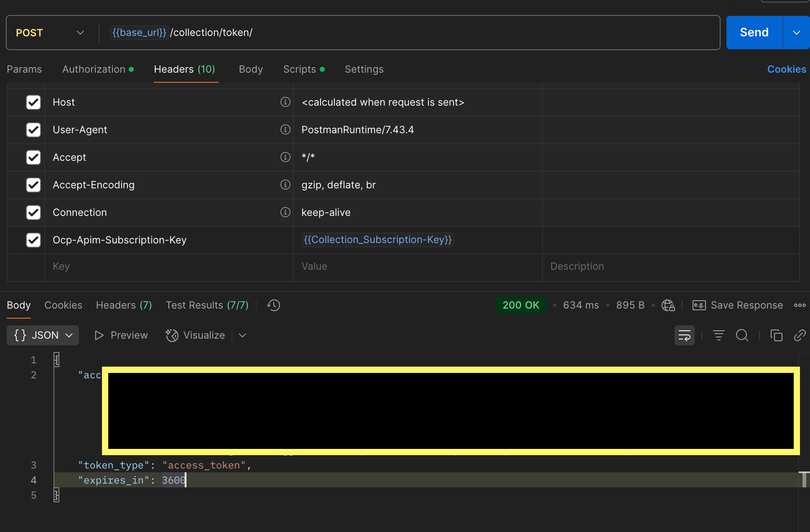This screenshot has height=532, width=810.
Task: Switch to the request Body tab
Action: (251, 69)
